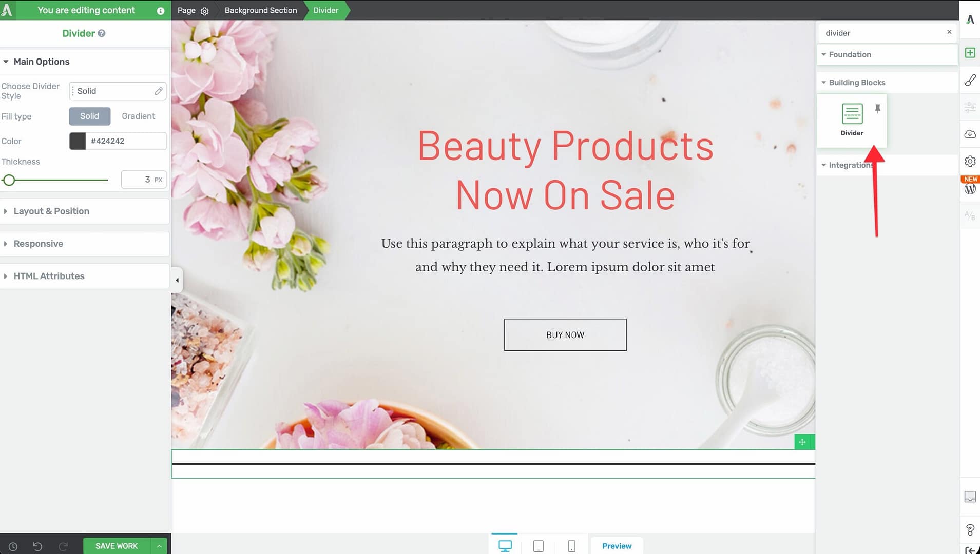The width and height of the screenshot is (980, 554).
Task: Click the WordPress icon marked NEW
Action: pos(970,189)
